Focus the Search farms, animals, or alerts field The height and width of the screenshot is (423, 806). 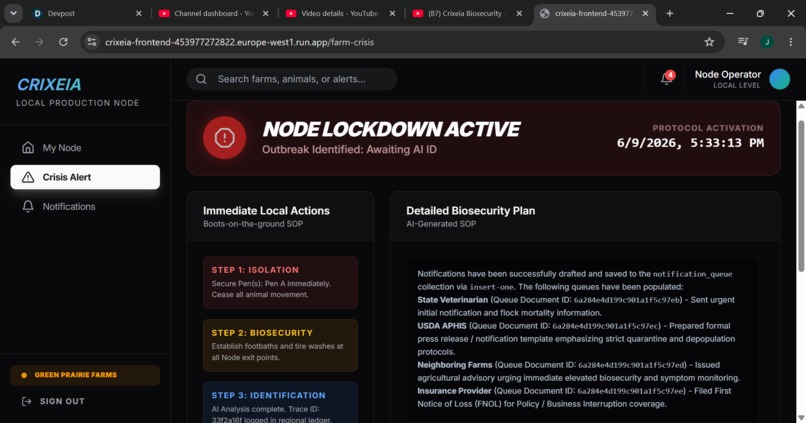[x=292, y=79]
